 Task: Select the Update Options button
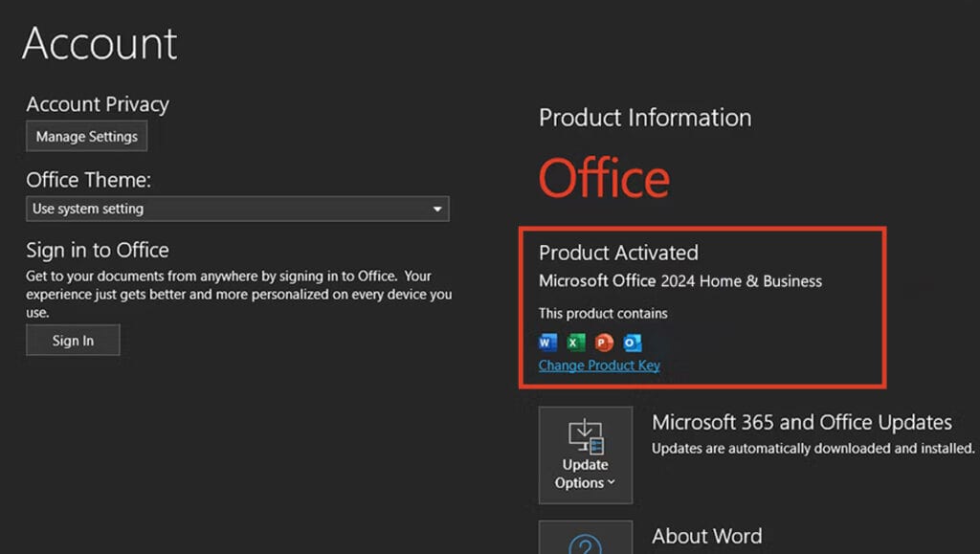click(x=585, y=455)
